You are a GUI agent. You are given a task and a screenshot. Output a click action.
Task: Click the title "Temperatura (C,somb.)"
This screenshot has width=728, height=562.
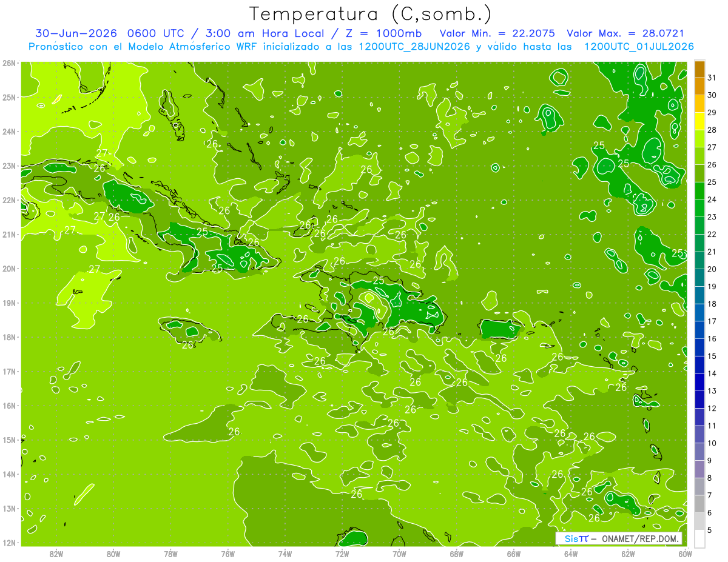tap(371, 15)
